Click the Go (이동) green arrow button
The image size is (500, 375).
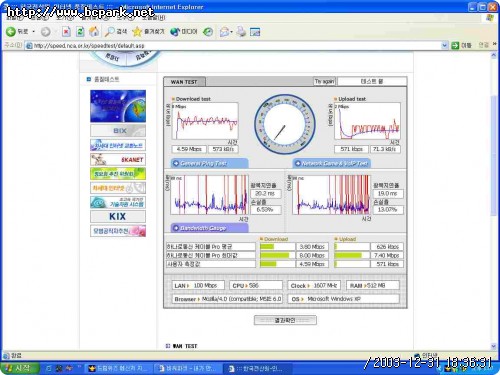tap(462, 45)
